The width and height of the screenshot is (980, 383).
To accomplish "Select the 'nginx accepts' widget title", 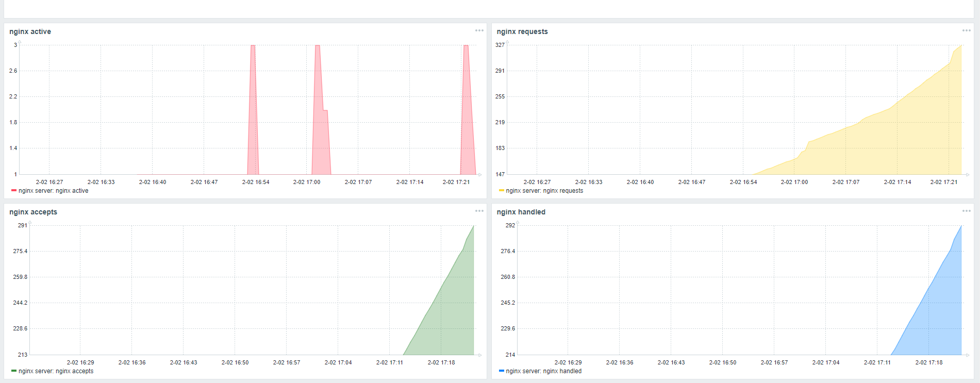I will click(33, 212).
